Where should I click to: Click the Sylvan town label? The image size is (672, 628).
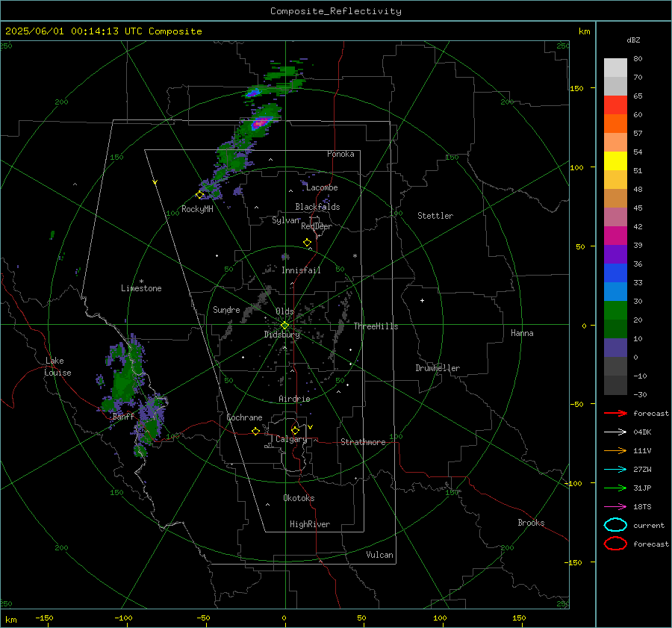click(x=286, y=220)
